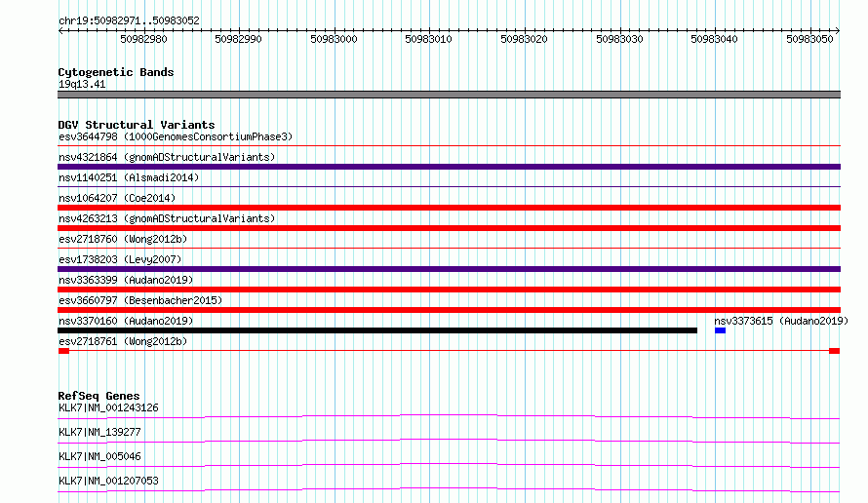The height and width of the screenshot is (503, 868).
Task: Click the gray 19q13.41 cytogenetic band bar
Action: (449, 95)
